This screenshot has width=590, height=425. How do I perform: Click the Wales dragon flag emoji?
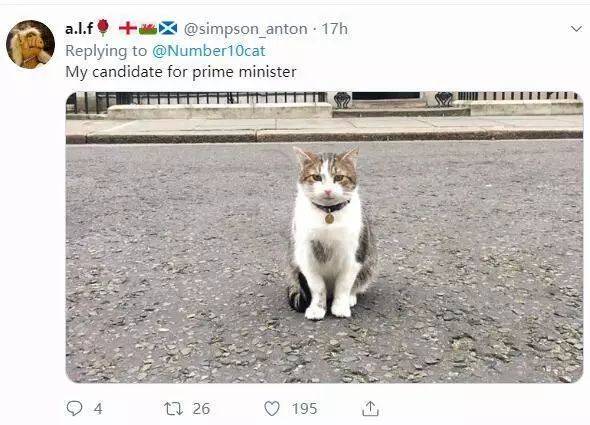click(148, 29)
